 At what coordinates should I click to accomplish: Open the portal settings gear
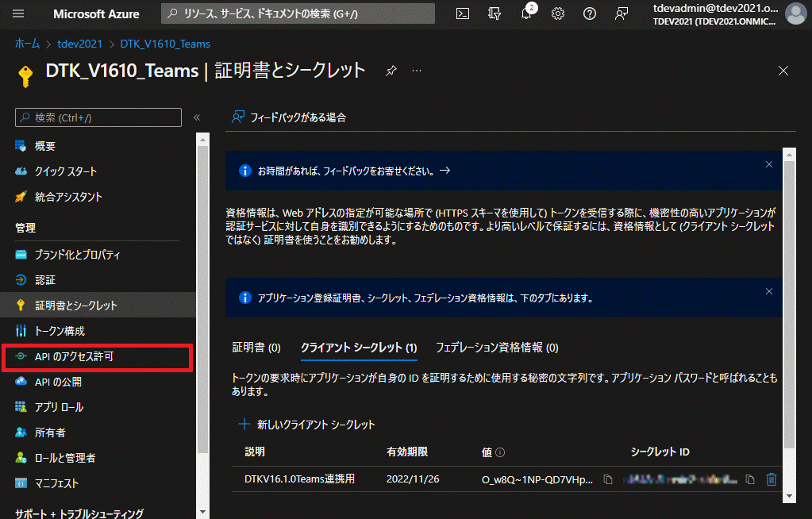pyautogui.click(x=558, y=13)
